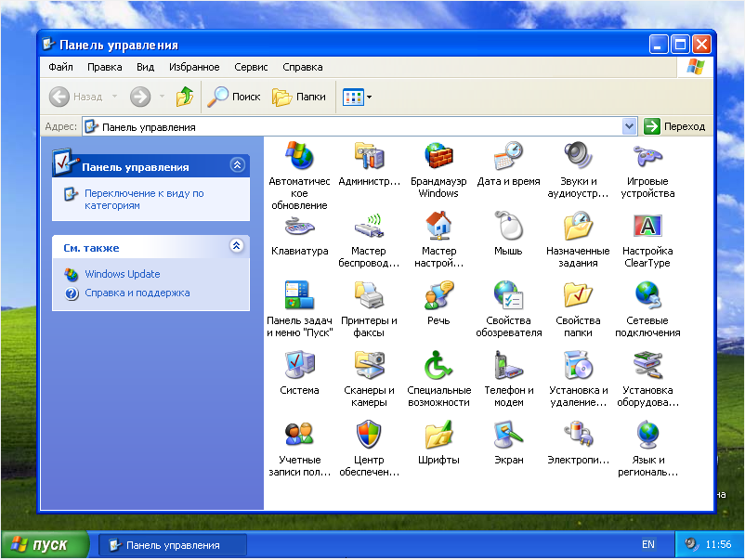The image size is (745, 560).
Task: Click the Windows Update link
Action: click(x=122, y=274)
